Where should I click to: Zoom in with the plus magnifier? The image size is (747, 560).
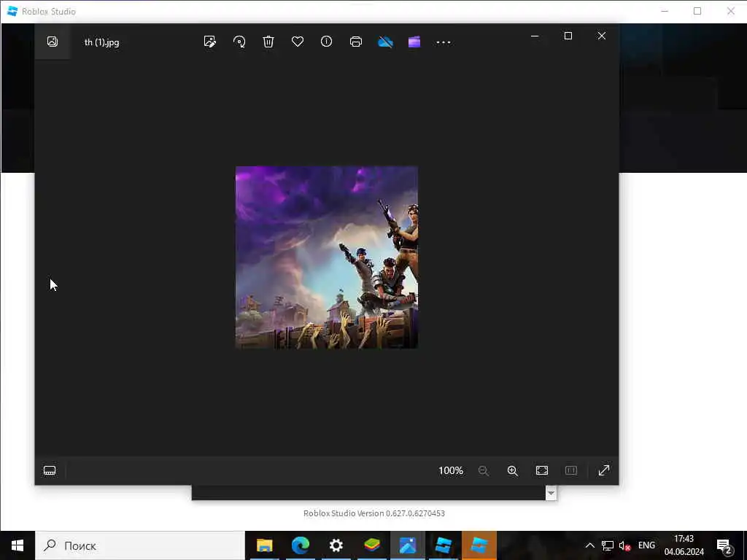point(513,470)
